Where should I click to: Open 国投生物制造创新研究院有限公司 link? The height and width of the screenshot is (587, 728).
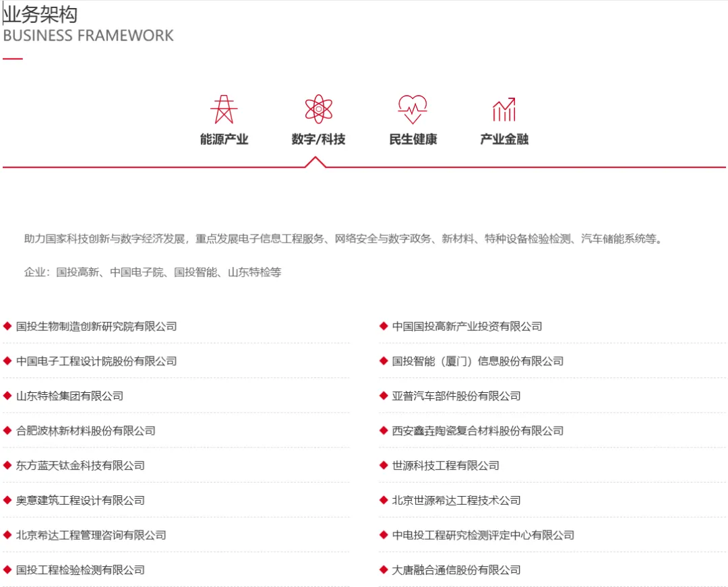point(96,326)
